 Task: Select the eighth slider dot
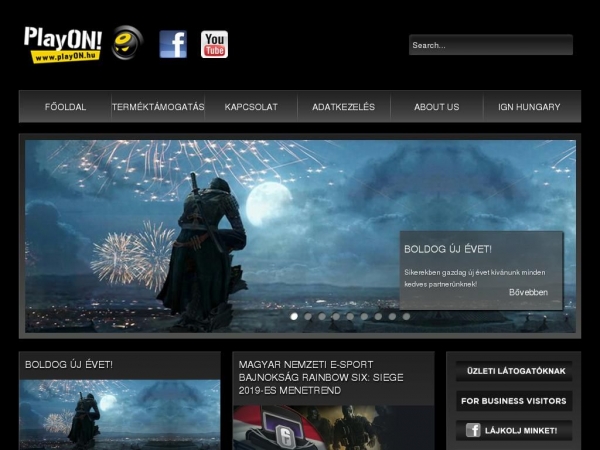tap(392, 316)
